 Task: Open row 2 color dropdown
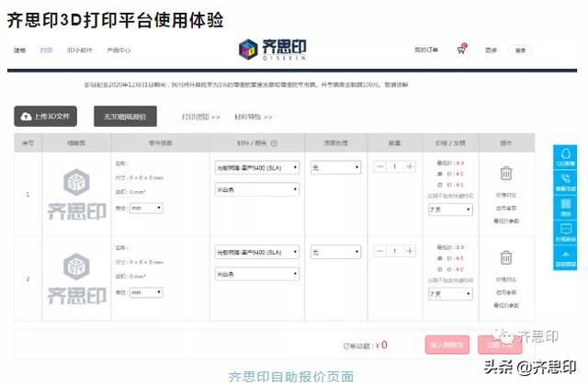coord(257,274)
